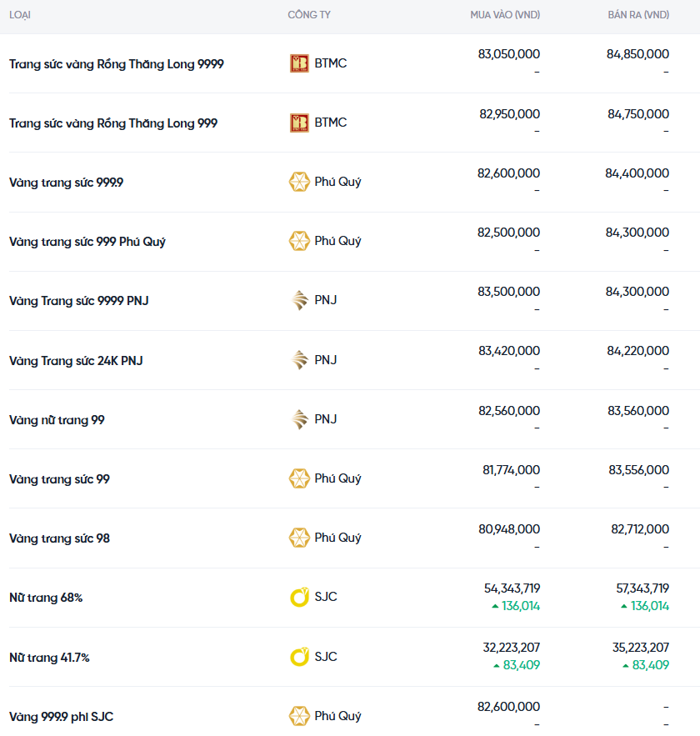Click SJC logo in Nữ trang 68% row

click(x=299, y=597)
